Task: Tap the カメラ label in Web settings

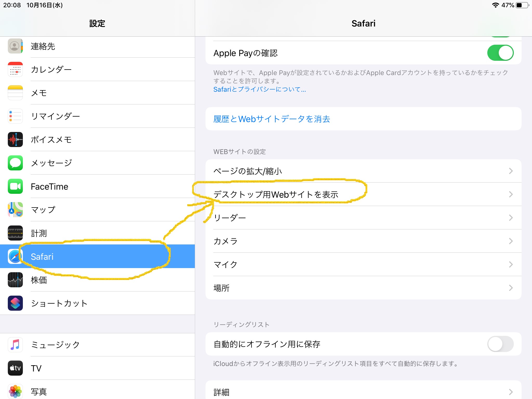Action: coord(225,241)
